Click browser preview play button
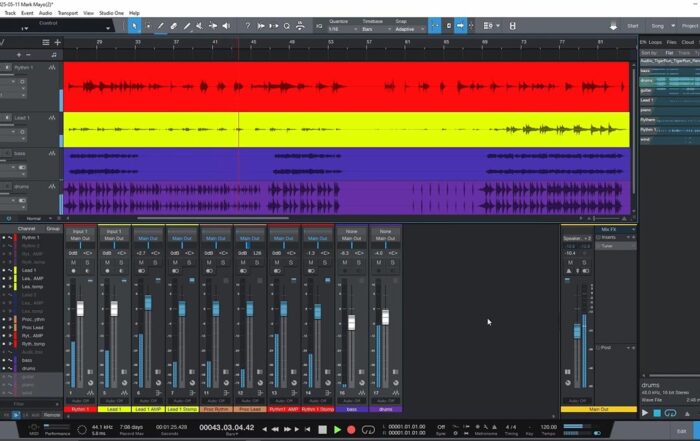The width and height of the screenshot is (700, 441). coord(645,413)
